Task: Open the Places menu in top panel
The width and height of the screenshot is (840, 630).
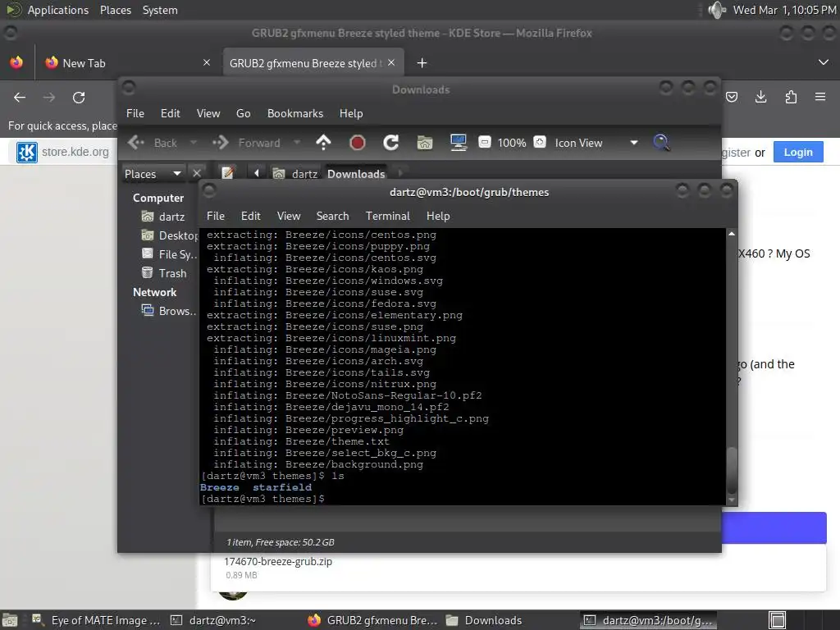Action: click(116, 10)
